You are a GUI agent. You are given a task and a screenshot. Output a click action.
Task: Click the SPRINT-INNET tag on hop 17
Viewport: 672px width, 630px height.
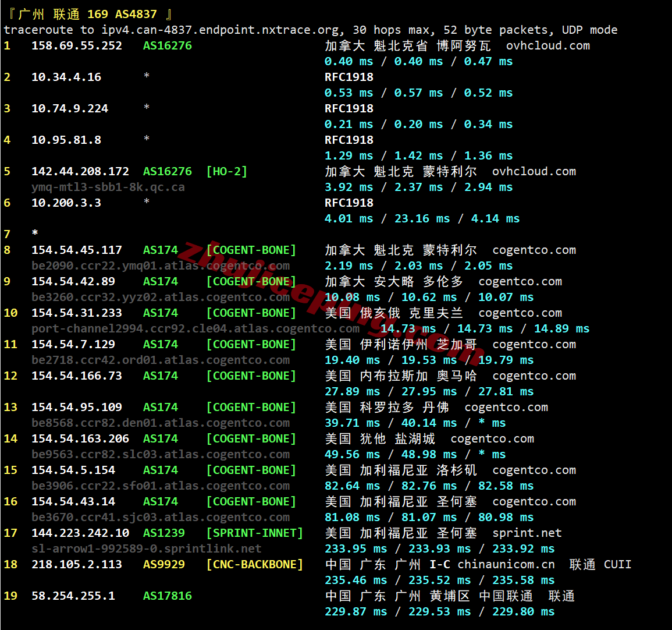(x=254, y=533)
